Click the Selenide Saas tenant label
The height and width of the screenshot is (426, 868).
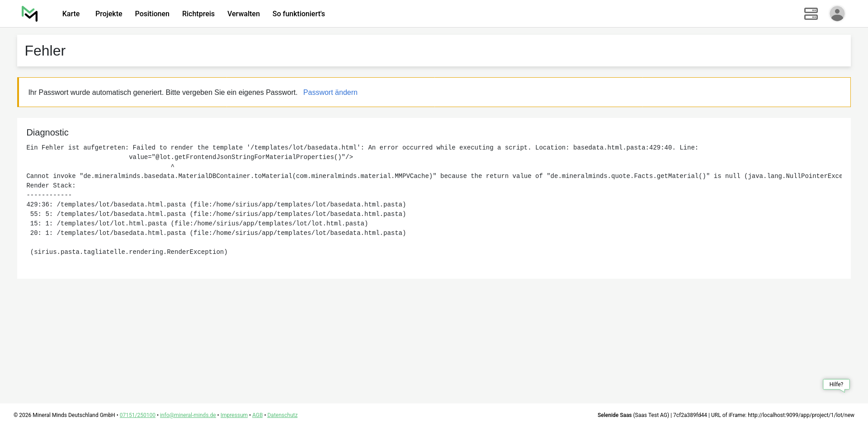614,415
